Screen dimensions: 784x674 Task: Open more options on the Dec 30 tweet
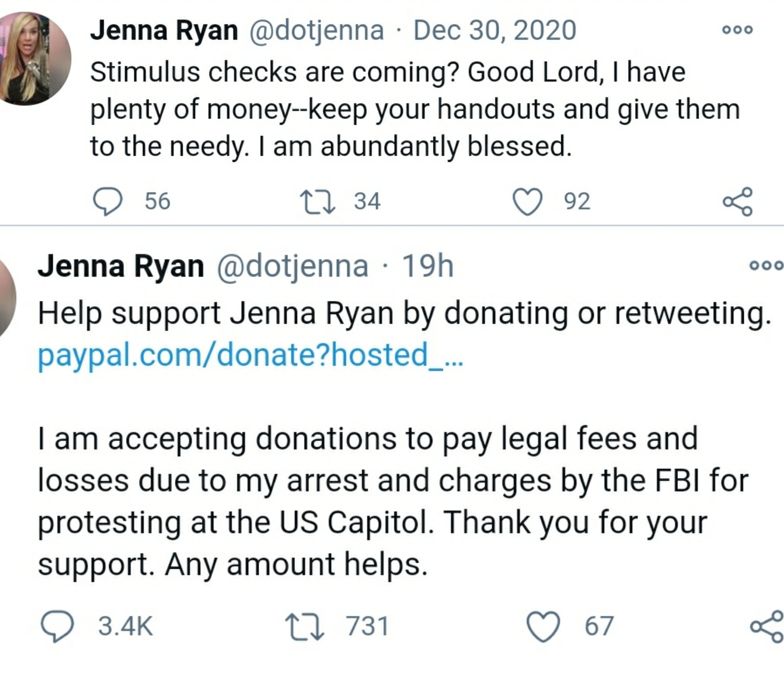[x=737, y=29]
